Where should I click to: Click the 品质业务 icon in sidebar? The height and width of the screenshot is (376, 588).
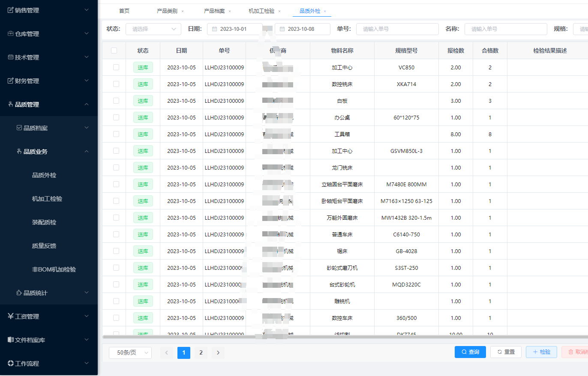coord(19,151)
